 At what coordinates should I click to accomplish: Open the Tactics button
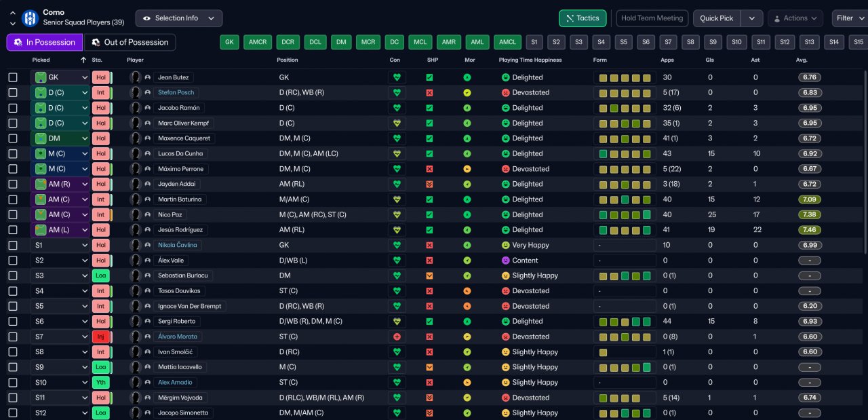pyautogui.click(x=582, y=18)
